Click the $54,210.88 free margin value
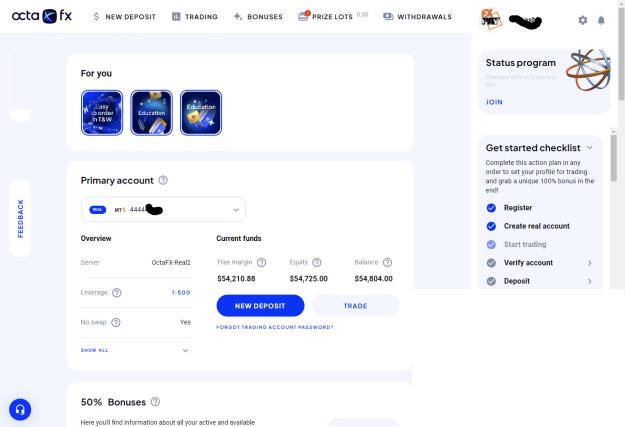 (x=236, y=279)
